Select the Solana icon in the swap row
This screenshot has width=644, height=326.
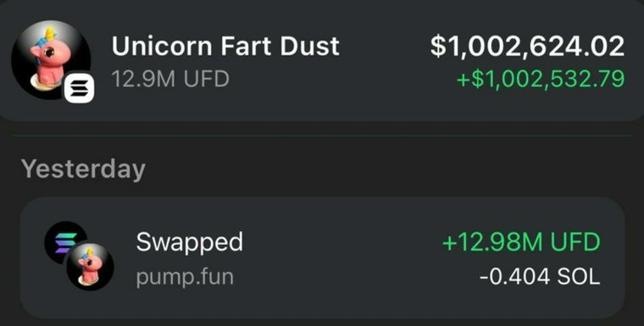point(66,243)
